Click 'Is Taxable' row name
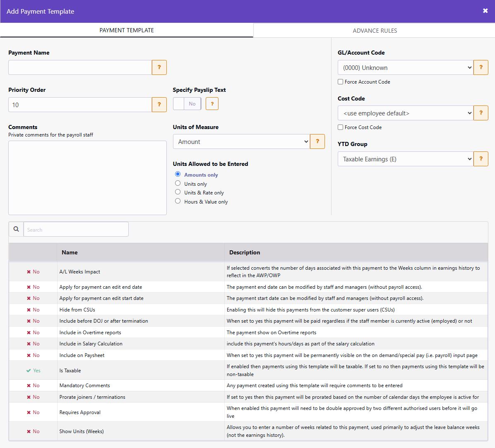This screenshot has height=448, width=495. pos(70,370)
